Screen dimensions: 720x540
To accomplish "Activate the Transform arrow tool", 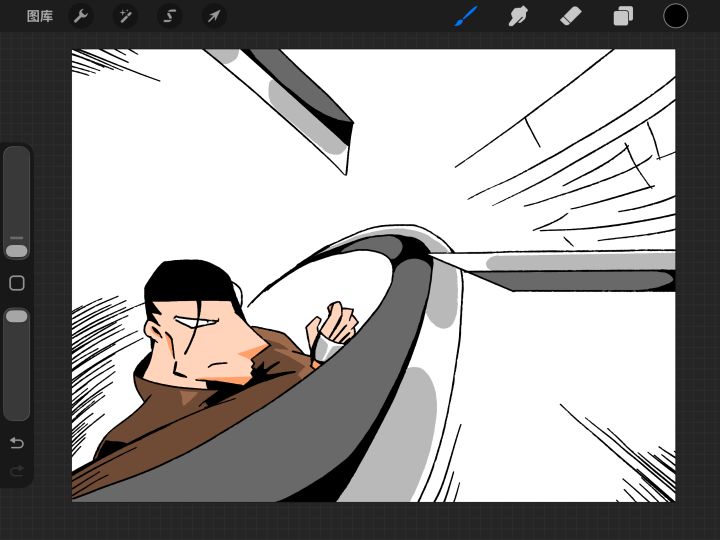I will point(214,17).
